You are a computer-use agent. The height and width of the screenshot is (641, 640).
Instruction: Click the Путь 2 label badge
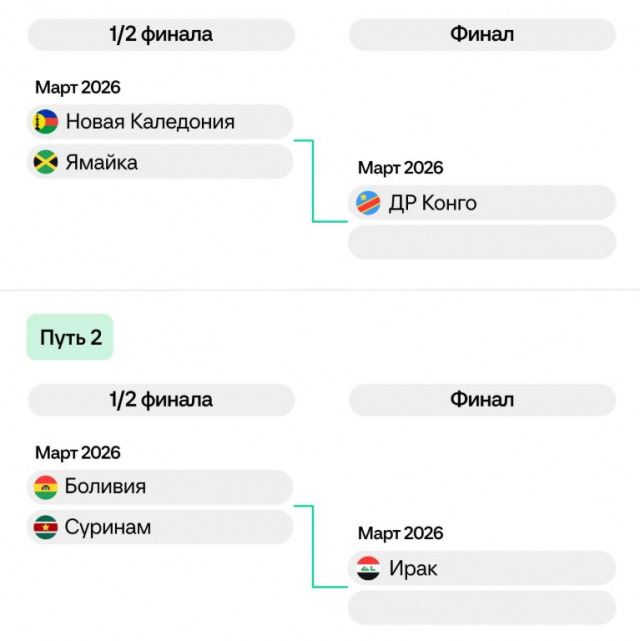[x=70, y=337]
